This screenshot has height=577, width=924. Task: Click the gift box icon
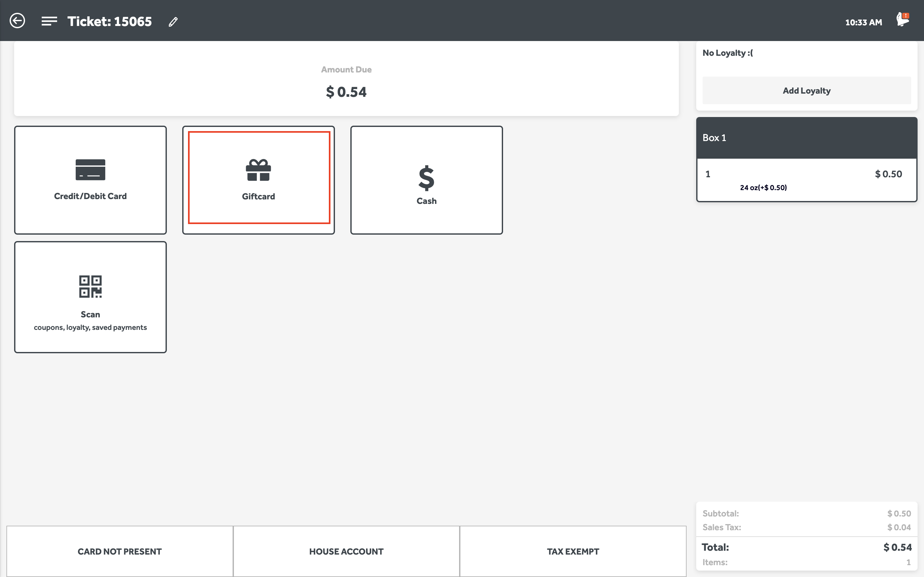259,170
